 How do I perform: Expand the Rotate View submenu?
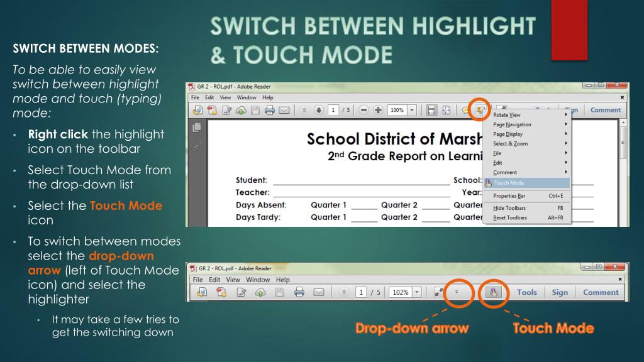527,115
